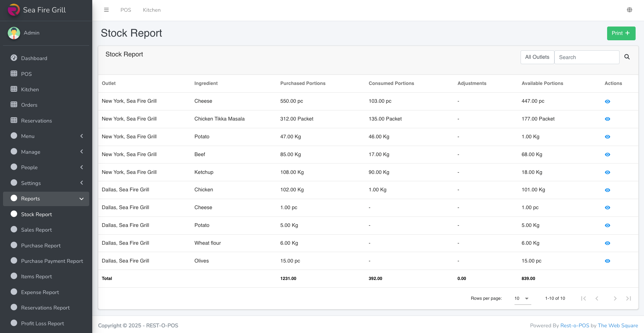Open POS from the top navigation

point(126,10)
